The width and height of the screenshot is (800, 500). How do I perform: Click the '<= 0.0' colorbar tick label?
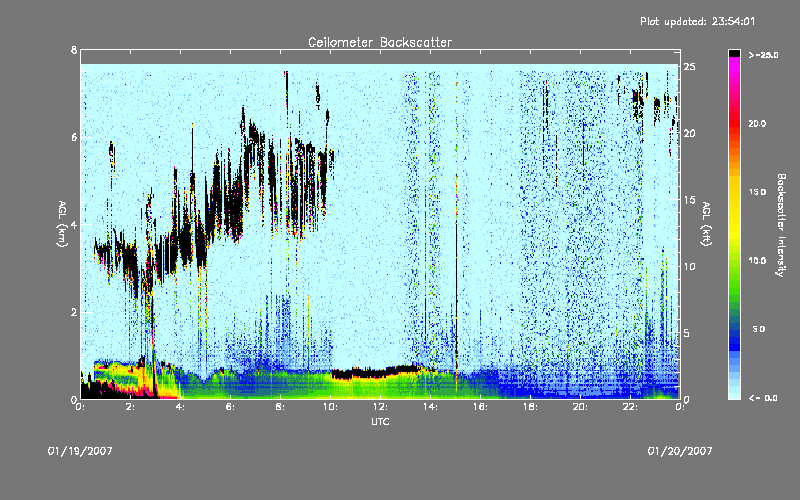[763, 398]
